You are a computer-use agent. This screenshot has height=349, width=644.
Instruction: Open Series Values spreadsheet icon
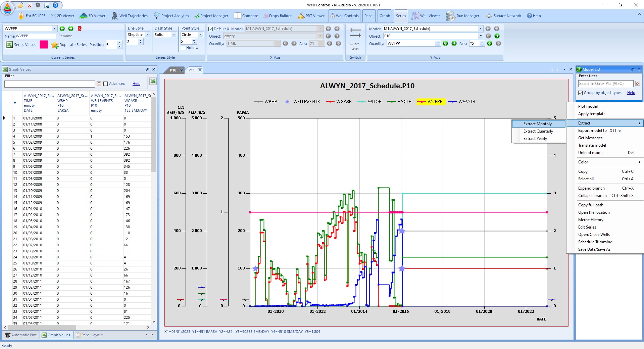point(9,45)
